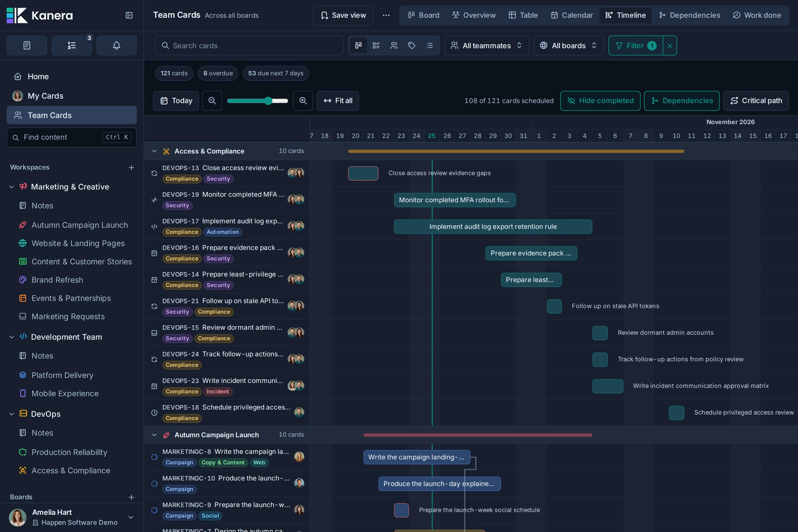Add a new board with plus icon
The image size is (798, 532).
[131, 497]
